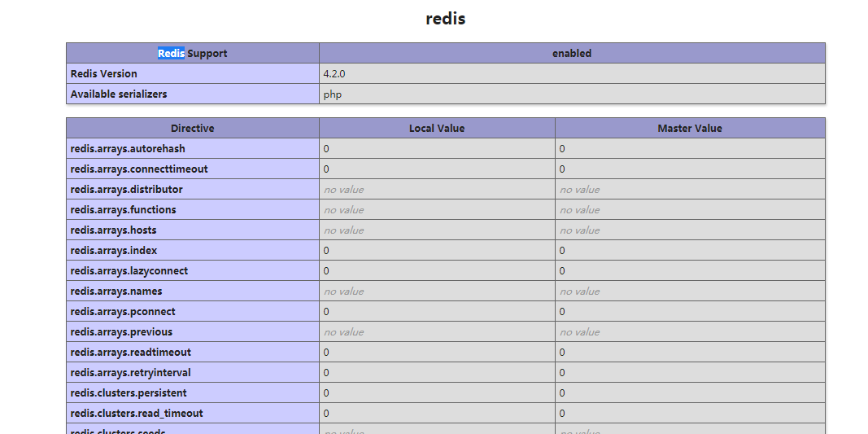
Task: Select the redis.arrays.names directive name
Action: pyautogui.click(x=116, y=291)
